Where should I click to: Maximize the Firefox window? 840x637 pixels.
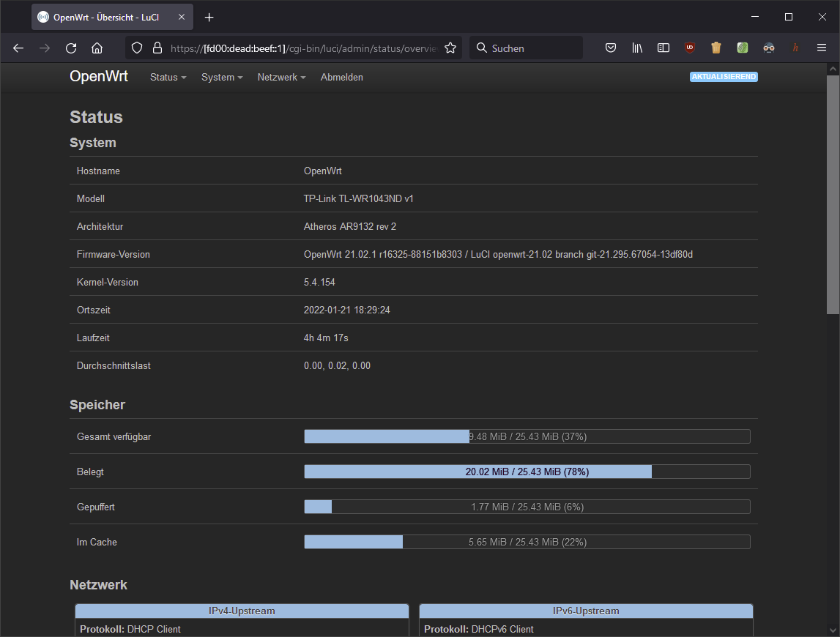tap(789, 17)
